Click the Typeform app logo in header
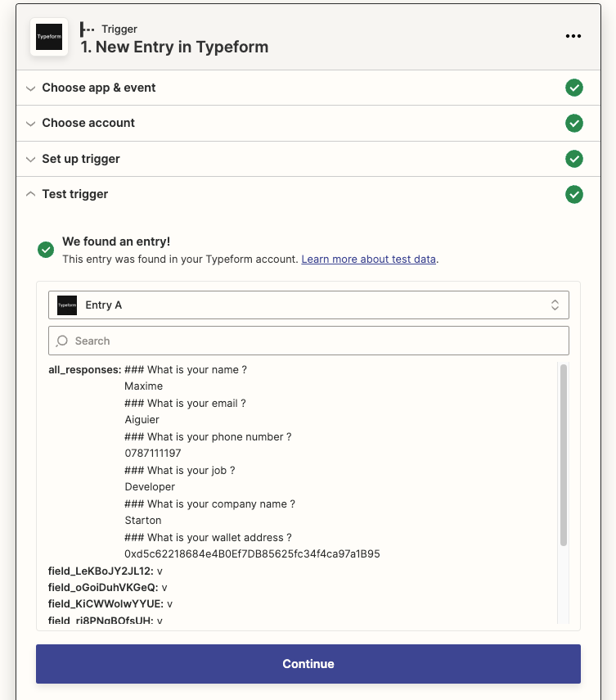This screenshot has height=700, width=616. (x=49, y=37)
